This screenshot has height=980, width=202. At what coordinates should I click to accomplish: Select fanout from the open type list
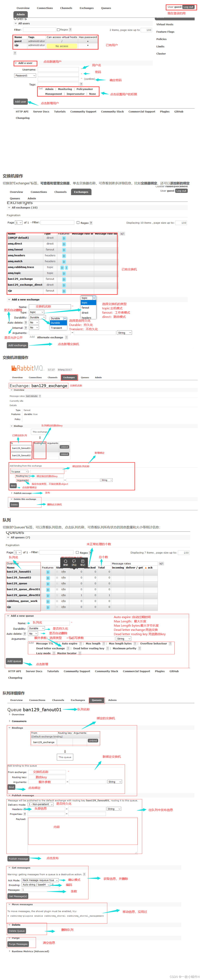point(86,308)
